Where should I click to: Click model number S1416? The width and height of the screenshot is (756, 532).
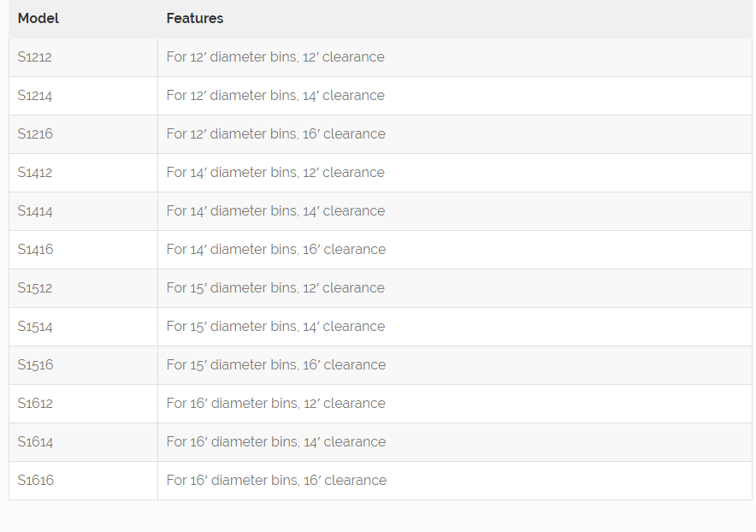click(35, 250)
